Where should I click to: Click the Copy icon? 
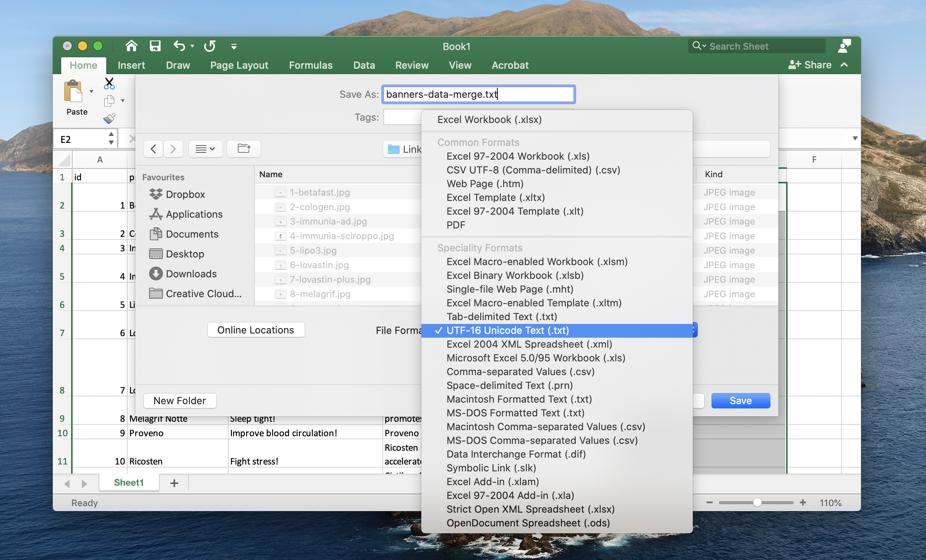[109, 101]
